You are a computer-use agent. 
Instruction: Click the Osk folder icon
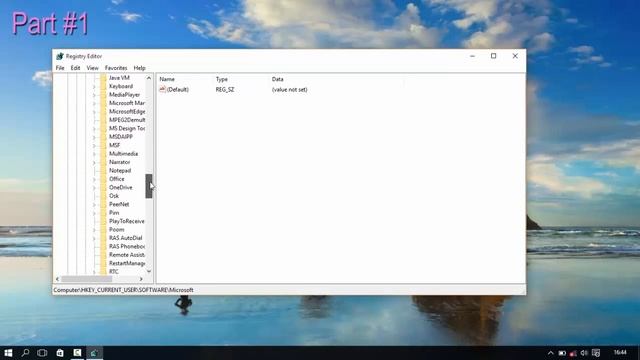[x=103, y=196]
